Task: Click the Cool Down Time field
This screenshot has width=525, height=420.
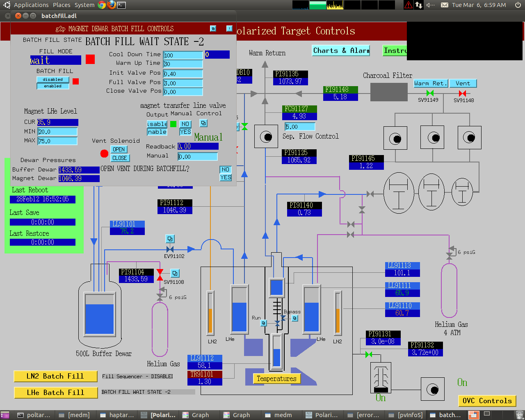Action: click(x=183, y=55)
